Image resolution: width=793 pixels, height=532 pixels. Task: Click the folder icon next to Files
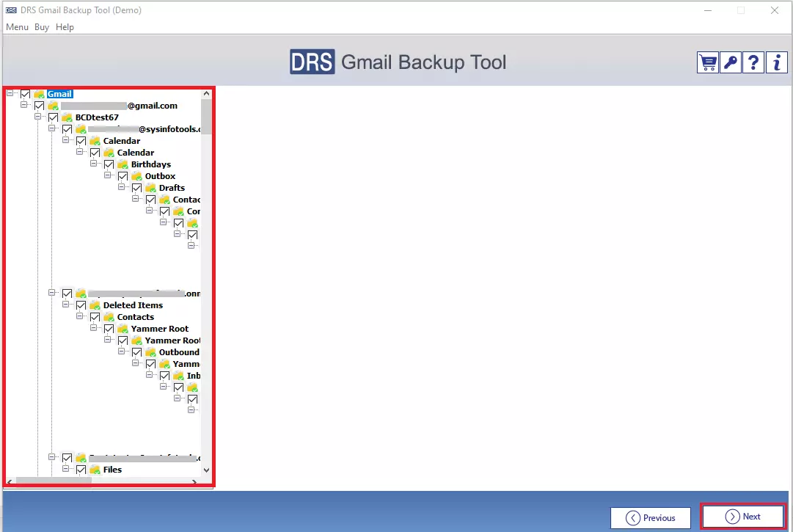click(95, 470)
